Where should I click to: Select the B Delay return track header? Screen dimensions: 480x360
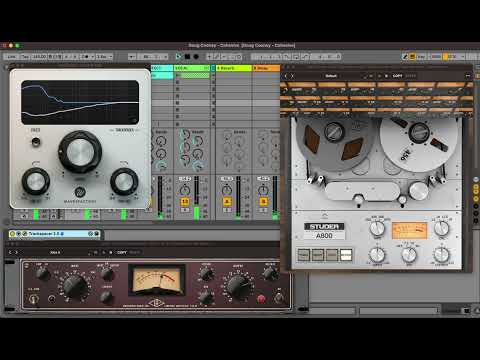coord(266,68)
